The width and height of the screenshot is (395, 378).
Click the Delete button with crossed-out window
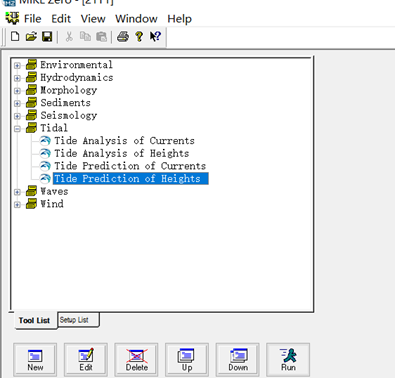click(136, 360)
